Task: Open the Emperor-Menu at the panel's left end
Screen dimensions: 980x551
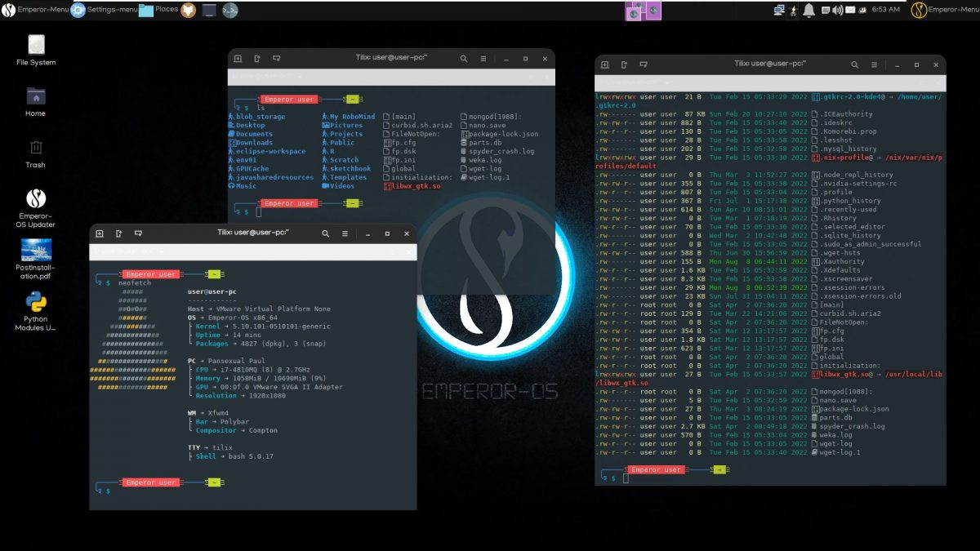Action: pyautogui.click(x=36, y=10)
